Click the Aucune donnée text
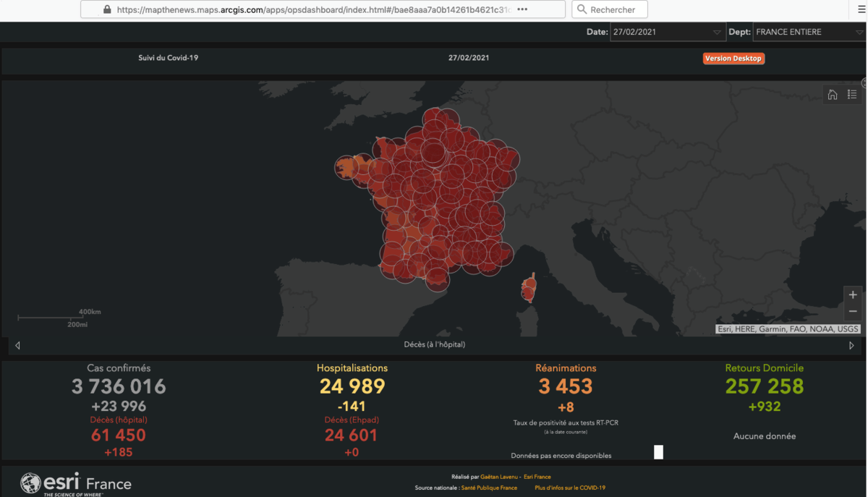 click(x=765, y=436)
